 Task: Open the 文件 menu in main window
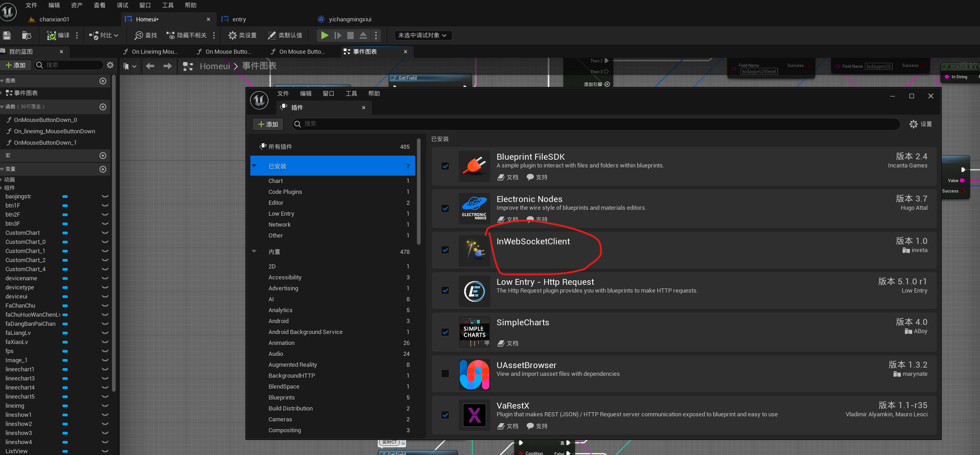tap(31, 5)
